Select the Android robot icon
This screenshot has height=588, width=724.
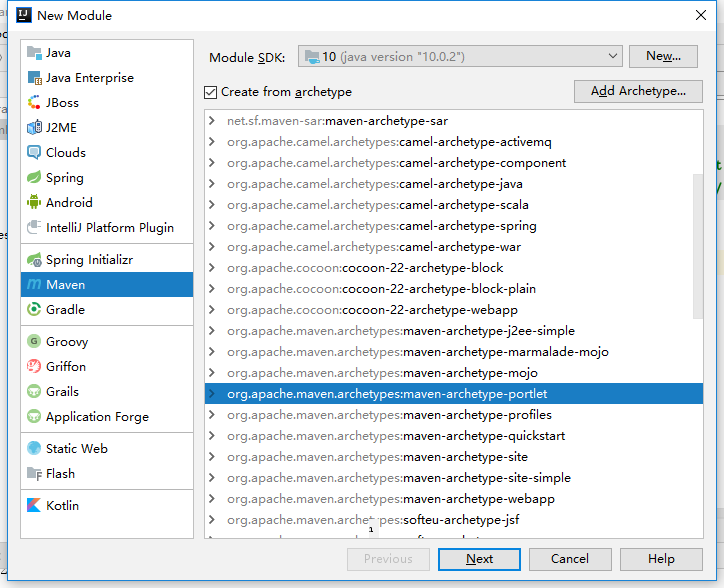click(x=35, y=203)
